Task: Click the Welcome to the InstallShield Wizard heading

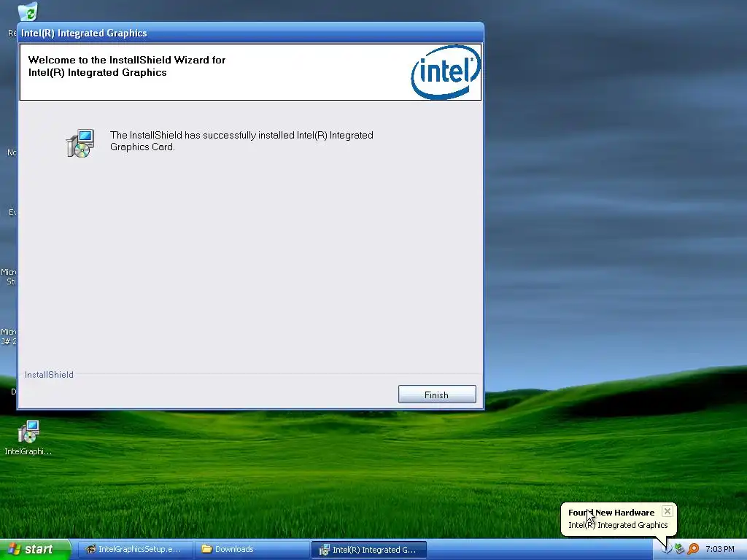Action: coord(127,66)
